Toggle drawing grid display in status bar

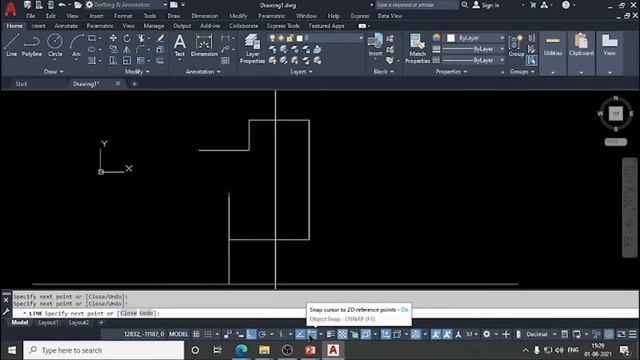click(196, 334)
